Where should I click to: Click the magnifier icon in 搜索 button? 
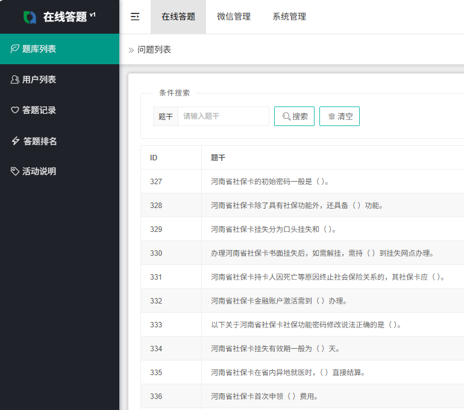click(x=286, y=116)
